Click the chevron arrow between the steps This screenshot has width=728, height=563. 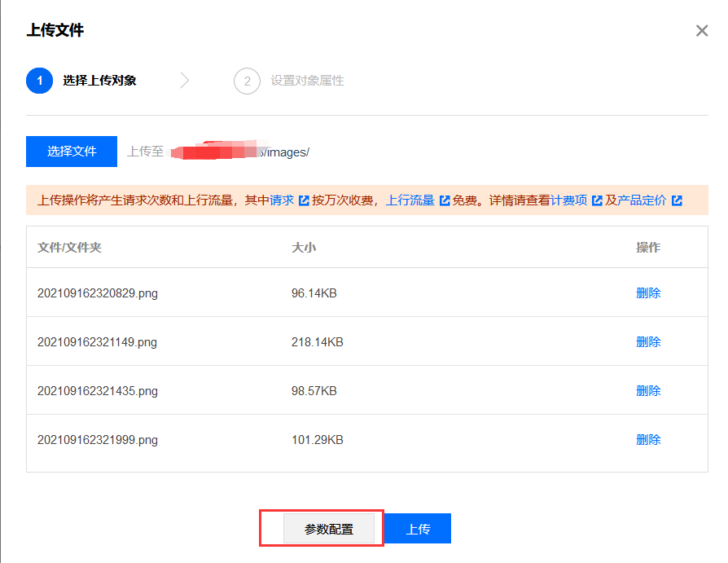pos(185,81)
